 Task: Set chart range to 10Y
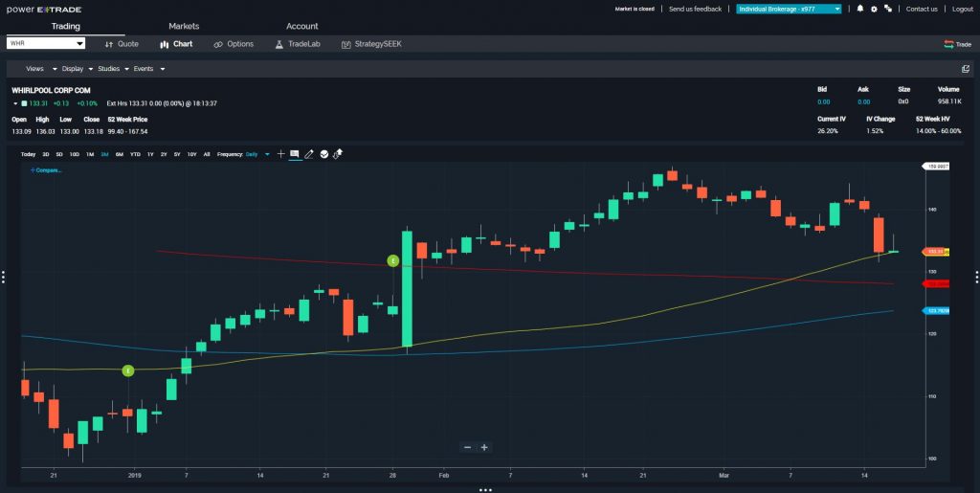click(x=191, y=154)
